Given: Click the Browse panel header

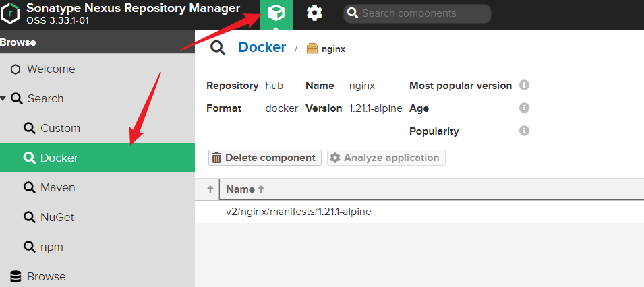Looking at the screenshot, I should point(97,42).
